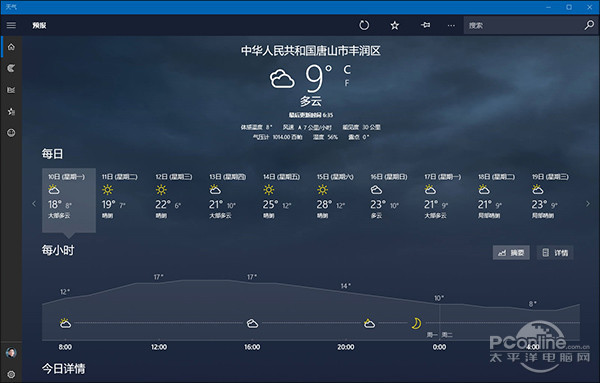This screenshot has width=600, height=383.
Task: Open Historical Weather sidebar icon
Action: 11,90
